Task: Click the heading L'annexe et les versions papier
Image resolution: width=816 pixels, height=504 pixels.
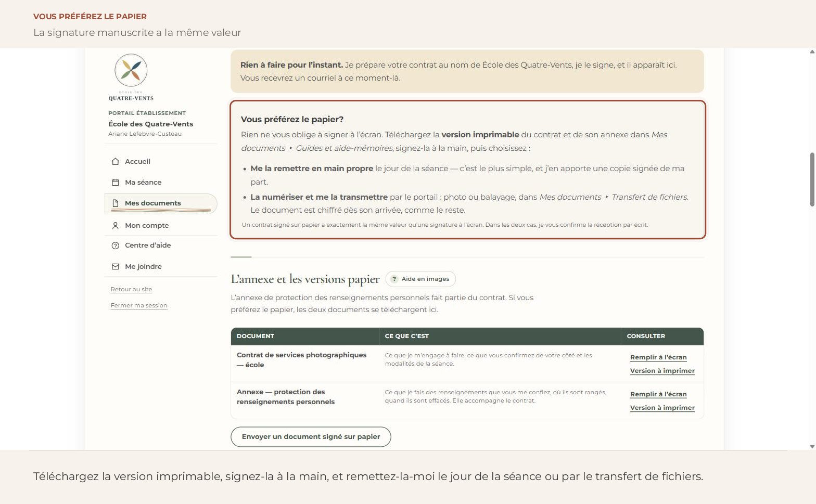Action: [x=305, y=279]
